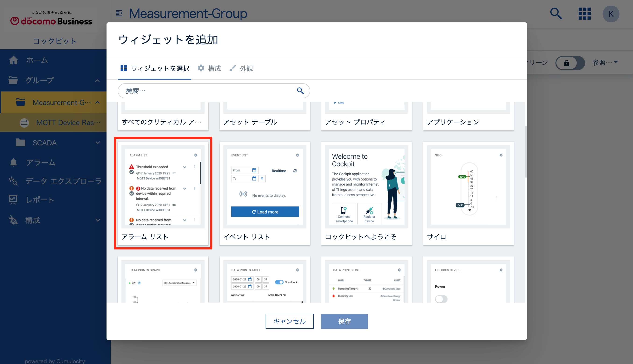
Task: Toggle the dashboard lock switch
Action: click(x=570, y=63)
